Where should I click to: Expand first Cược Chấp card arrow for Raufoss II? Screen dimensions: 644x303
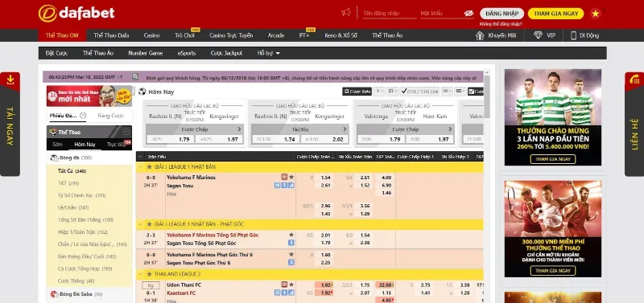[x=239, y=129]
